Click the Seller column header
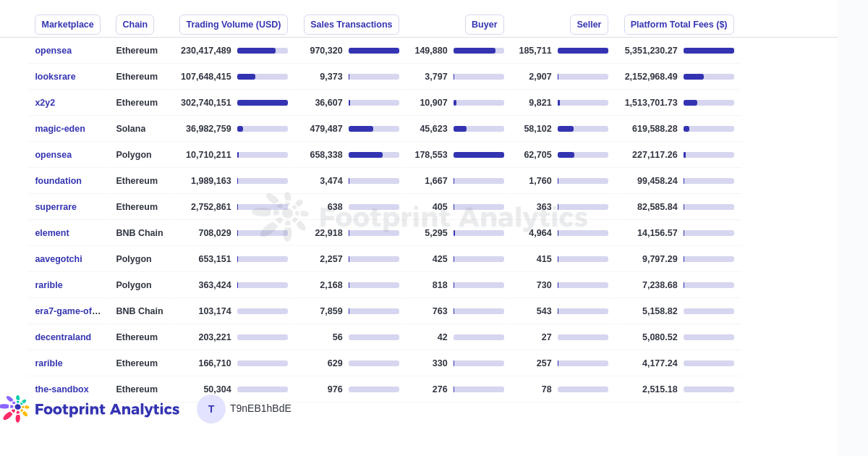The width and height of the screenshot is (868, 456). pyautogui.click(x=589, y=25)
